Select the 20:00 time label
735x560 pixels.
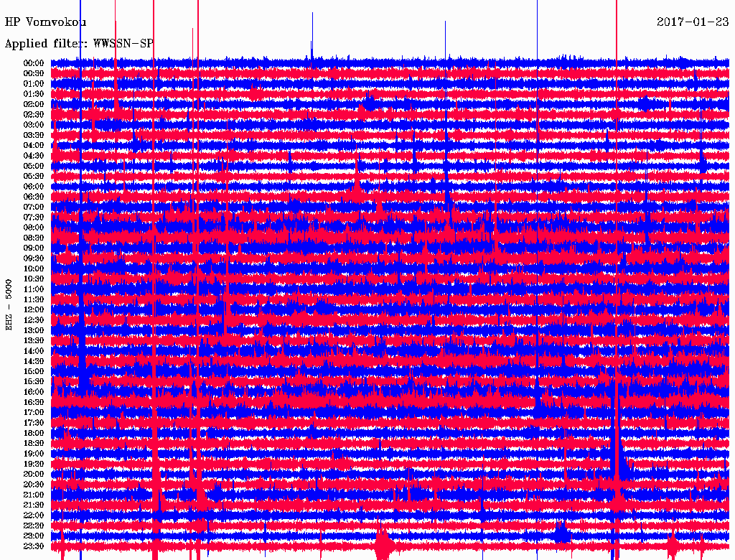(34, 474)
